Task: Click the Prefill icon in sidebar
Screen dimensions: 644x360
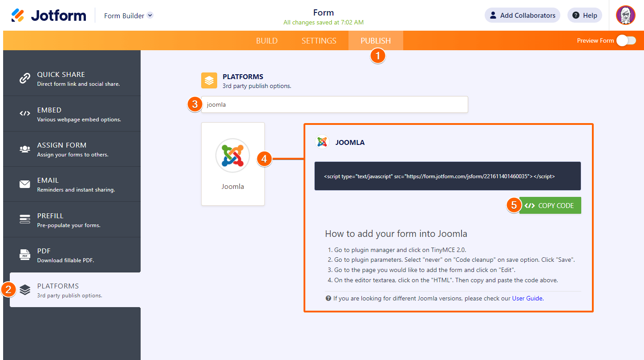Action: coord(24,219)
